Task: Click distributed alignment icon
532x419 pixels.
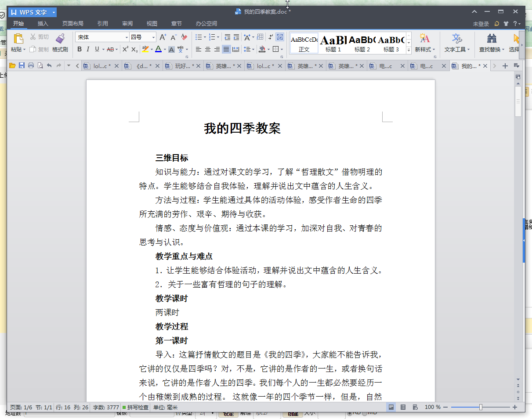Action: (x=235, y=49)
